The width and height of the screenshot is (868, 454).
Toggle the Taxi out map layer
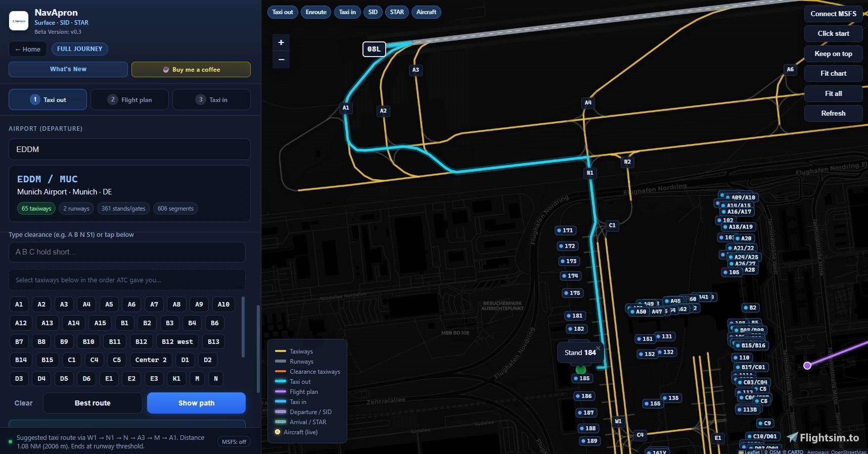coord(283,12)
